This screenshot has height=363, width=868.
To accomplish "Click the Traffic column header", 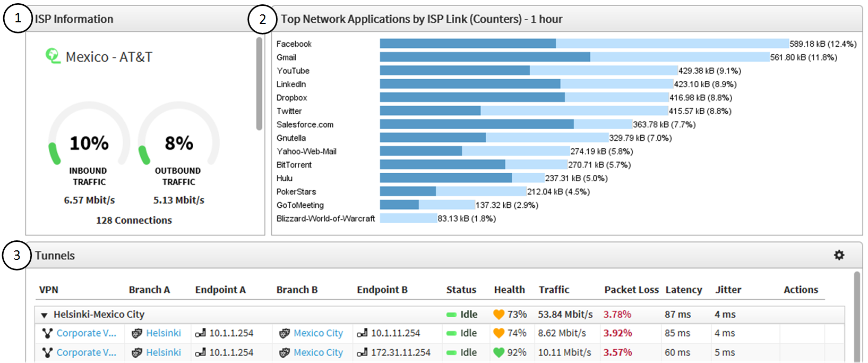I will (x=554, y=290).
